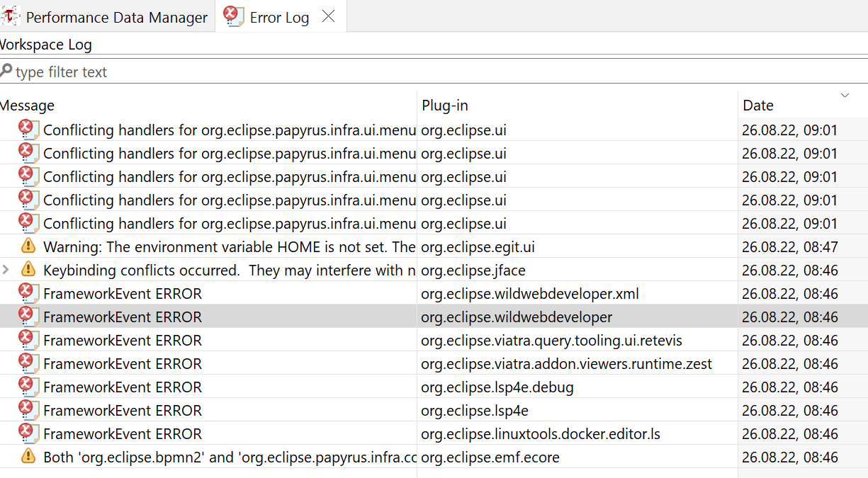Click error icon in the lsp4e.debug row

point(28,386)
